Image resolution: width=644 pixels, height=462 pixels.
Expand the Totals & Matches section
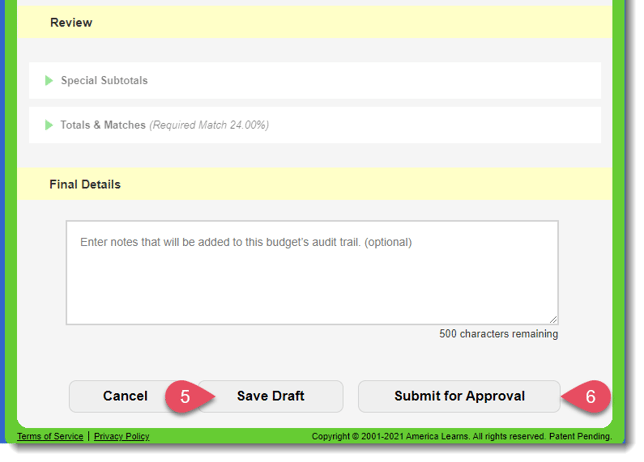(x=103, y=125)
